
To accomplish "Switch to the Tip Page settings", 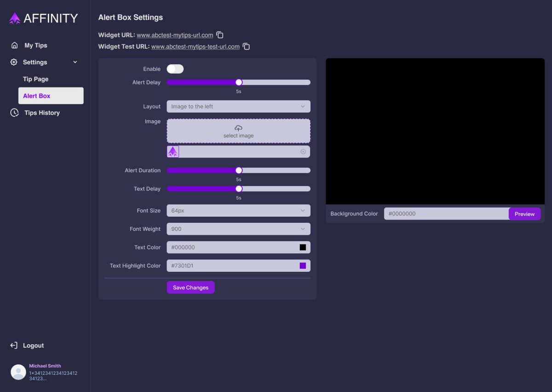I will click(35, 79).
